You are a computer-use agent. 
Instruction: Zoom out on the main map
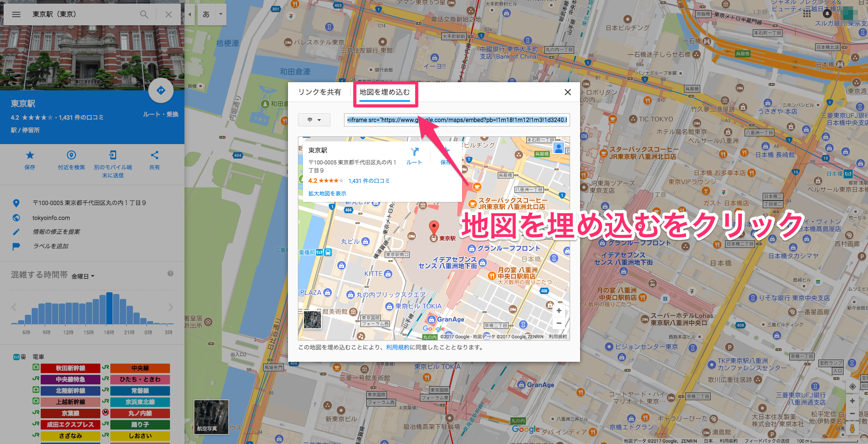pyautogui.click(x=852, y=413)
